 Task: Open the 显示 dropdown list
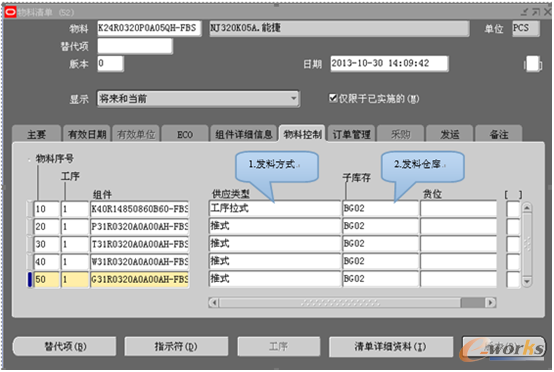coord(294,99)
